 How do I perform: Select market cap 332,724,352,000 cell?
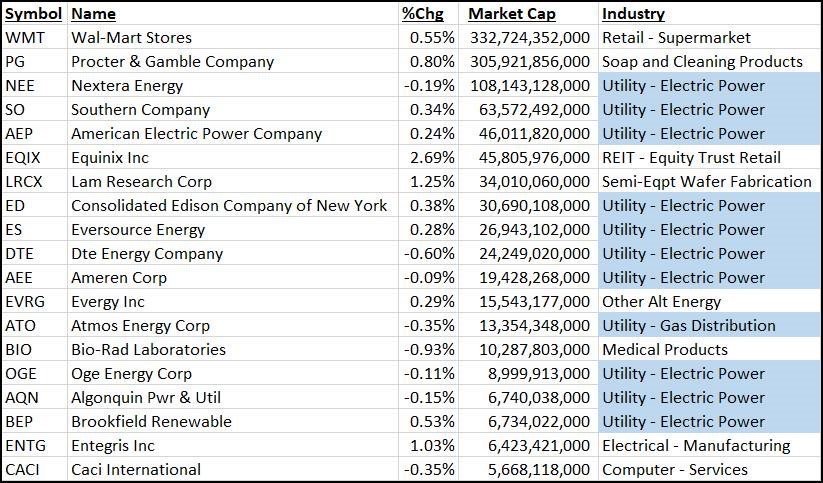(x=528, y=38)
